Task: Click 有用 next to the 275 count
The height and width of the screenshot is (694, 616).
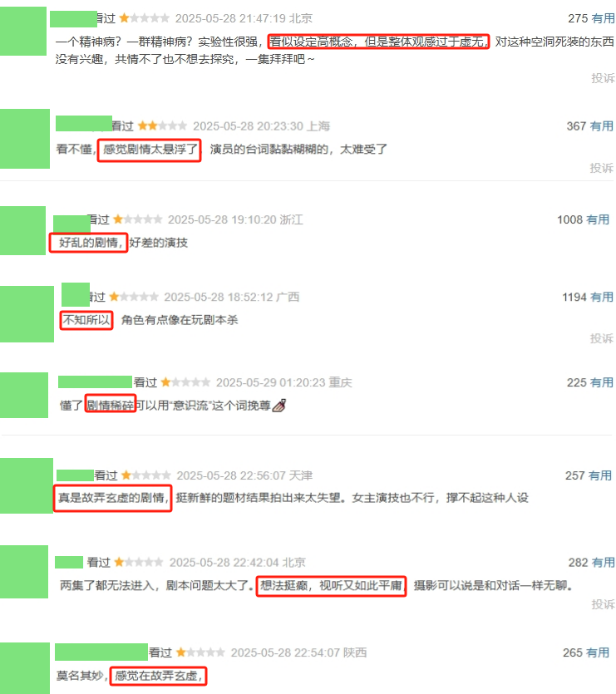Action: (604, 18)
